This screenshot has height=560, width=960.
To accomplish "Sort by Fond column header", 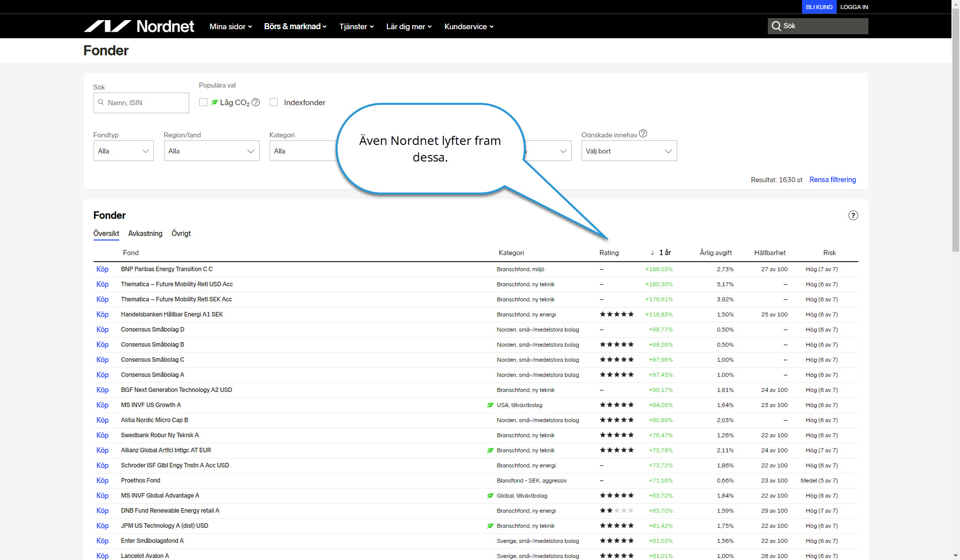I will [x=131, y=253].
